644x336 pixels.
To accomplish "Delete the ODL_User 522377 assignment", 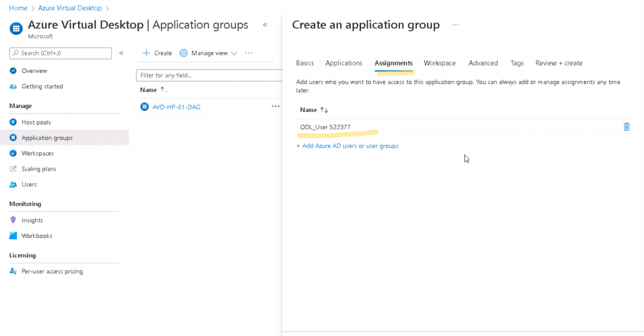I will (x=626, y=127).
